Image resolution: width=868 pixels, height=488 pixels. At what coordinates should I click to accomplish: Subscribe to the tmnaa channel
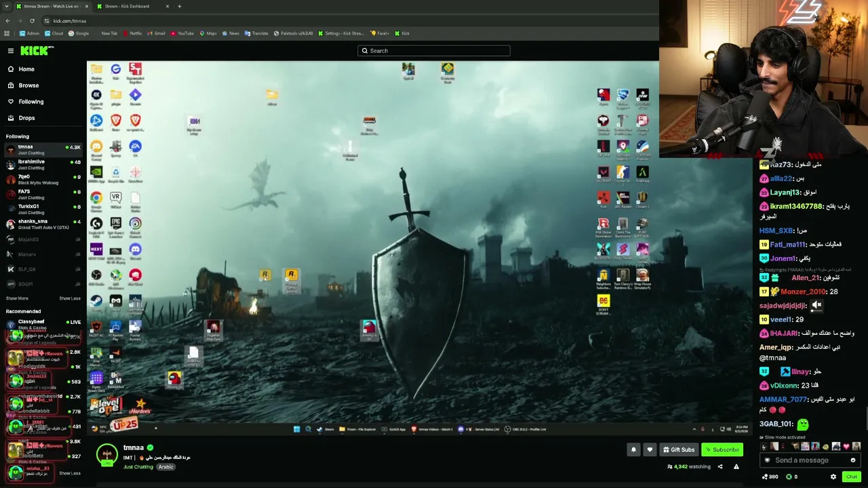pos(722,449)
